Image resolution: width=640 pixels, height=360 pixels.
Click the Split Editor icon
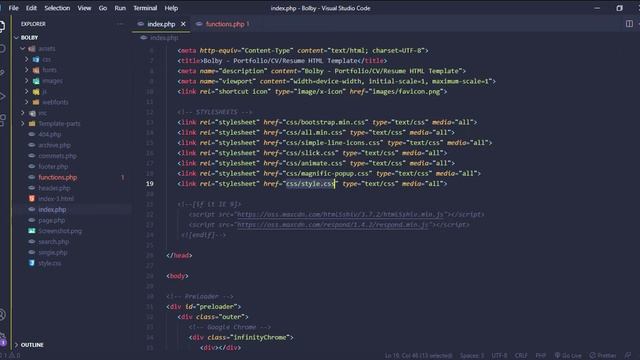tap(629, 24)
